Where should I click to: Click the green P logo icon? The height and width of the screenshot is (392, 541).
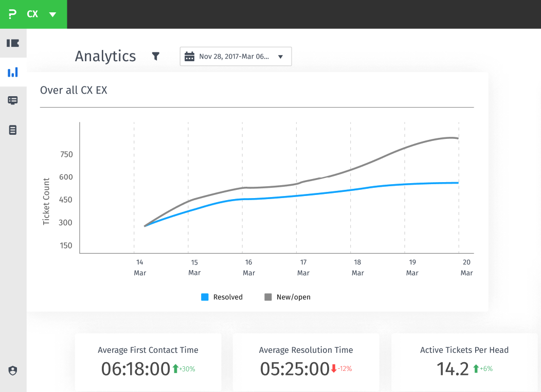12,14
